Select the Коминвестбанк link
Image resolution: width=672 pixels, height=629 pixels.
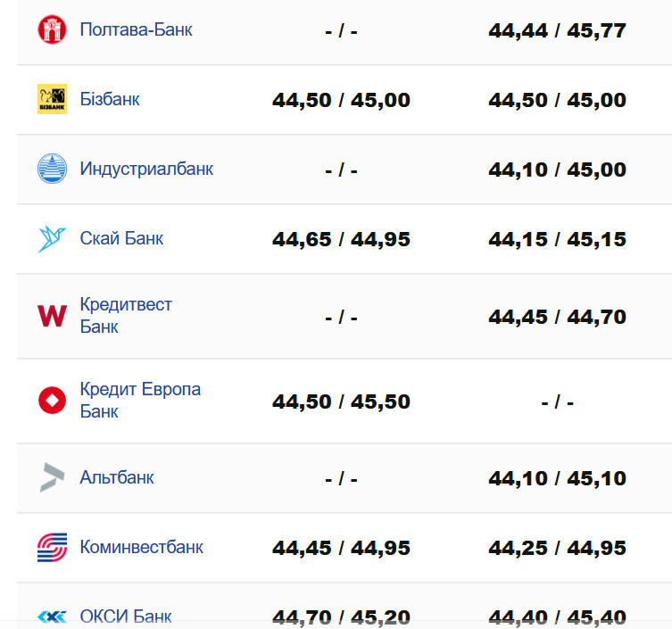tap(141, 547)
